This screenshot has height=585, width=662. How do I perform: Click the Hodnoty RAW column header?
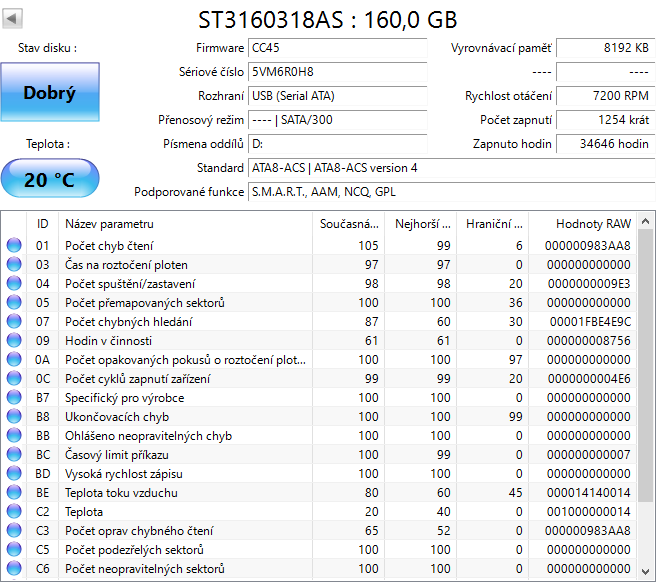pos(583,224)
